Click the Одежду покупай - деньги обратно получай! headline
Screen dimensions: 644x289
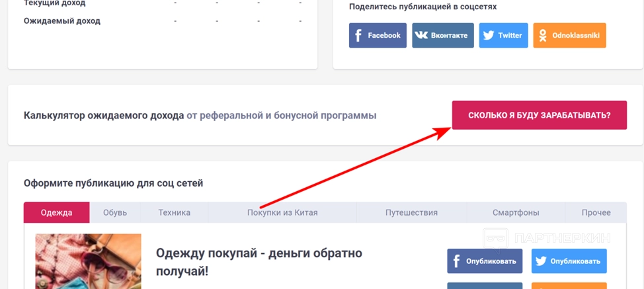click(x=259, y=262)
